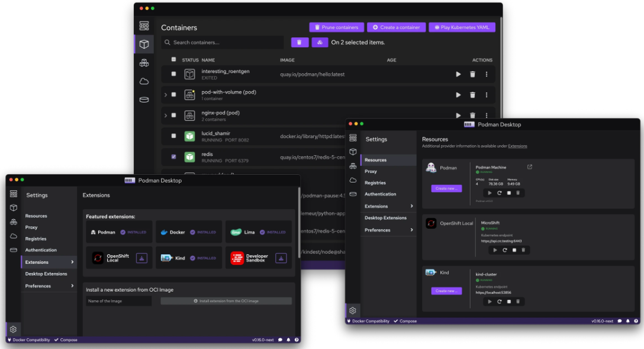Restart the Podman Machine
644x349 pixels.
pyautogui.click(x=500, y=193)
